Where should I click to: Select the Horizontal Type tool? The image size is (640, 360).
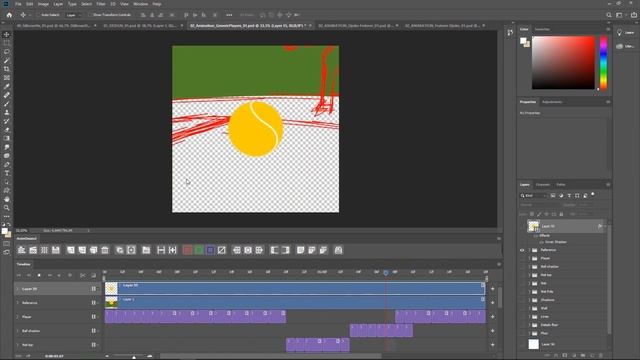[x=7, y=173]
